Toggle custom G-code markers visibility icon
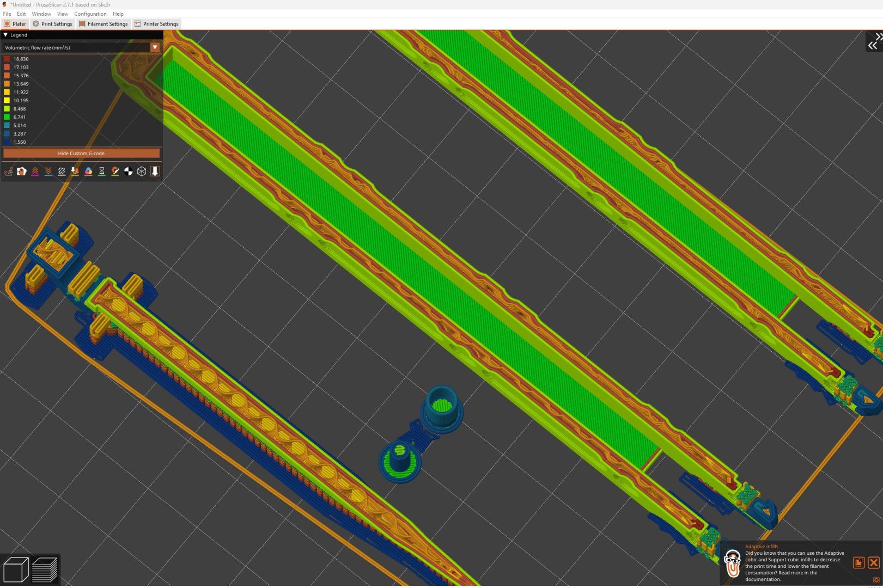Viewport: 883px width, 588px height. point(115,171)
